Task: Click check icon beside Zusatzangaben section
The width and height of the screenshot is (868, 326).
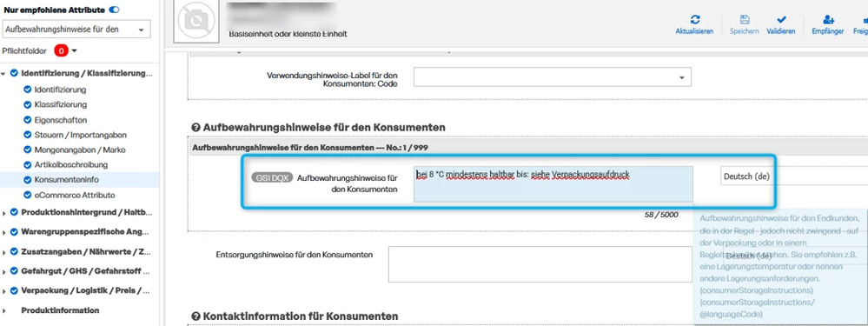Action: pyautogui.click(x=14, y=251)
